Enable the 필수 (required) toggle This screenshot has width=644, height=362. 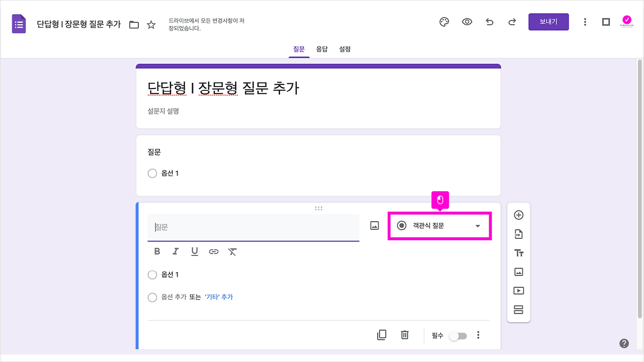tap(457, 335)
